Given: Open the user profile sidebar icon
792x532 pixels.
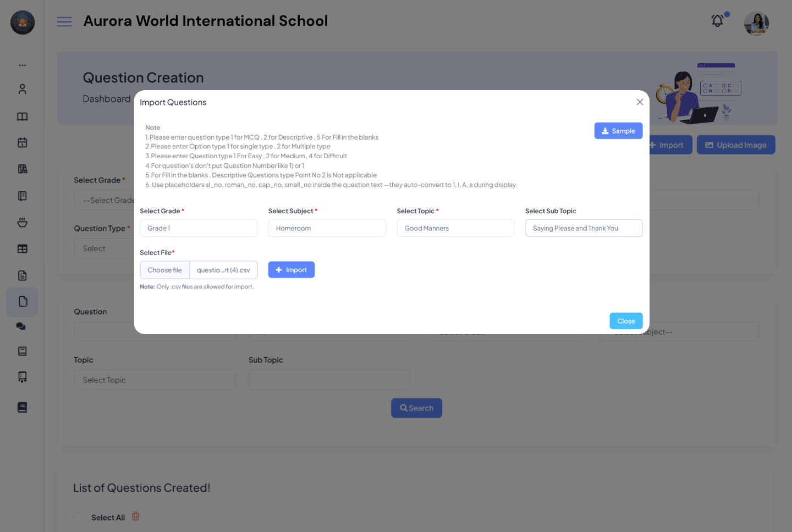Looking at the screenshot, I should (23, 88).
